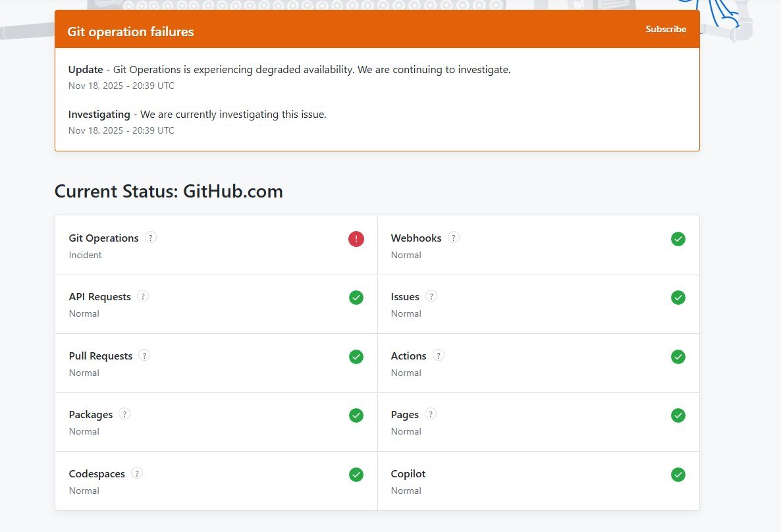Click the Current Status: GitHub.com heading
781x532 pixels.
(169, 192)
